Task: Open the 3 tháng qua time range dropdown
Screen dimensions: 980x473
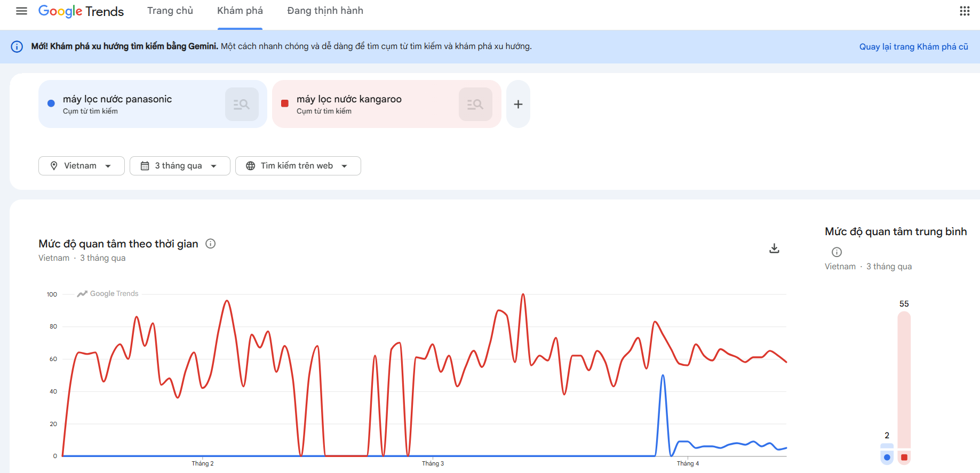Action: (179, 166)
